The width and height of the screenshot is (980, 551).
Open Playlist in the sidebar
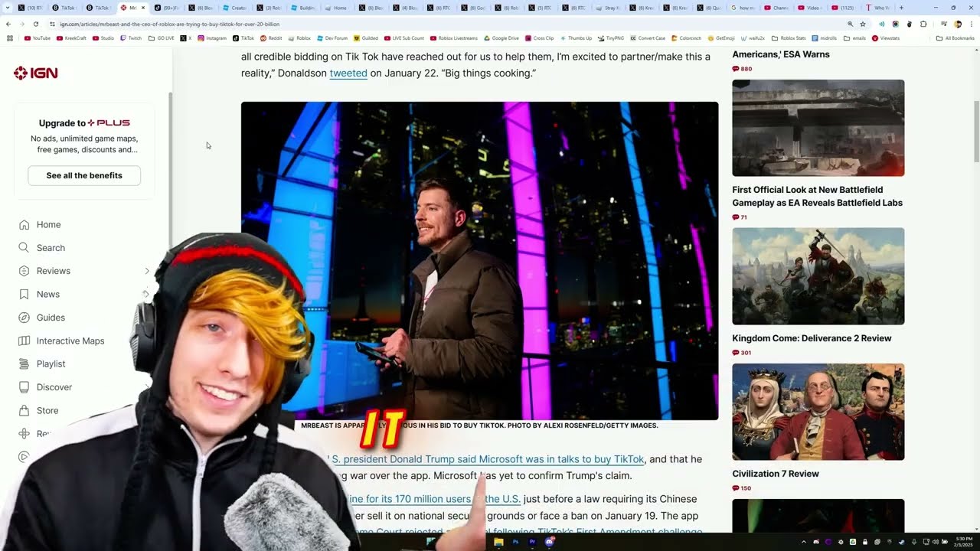(x=51, y=364)
